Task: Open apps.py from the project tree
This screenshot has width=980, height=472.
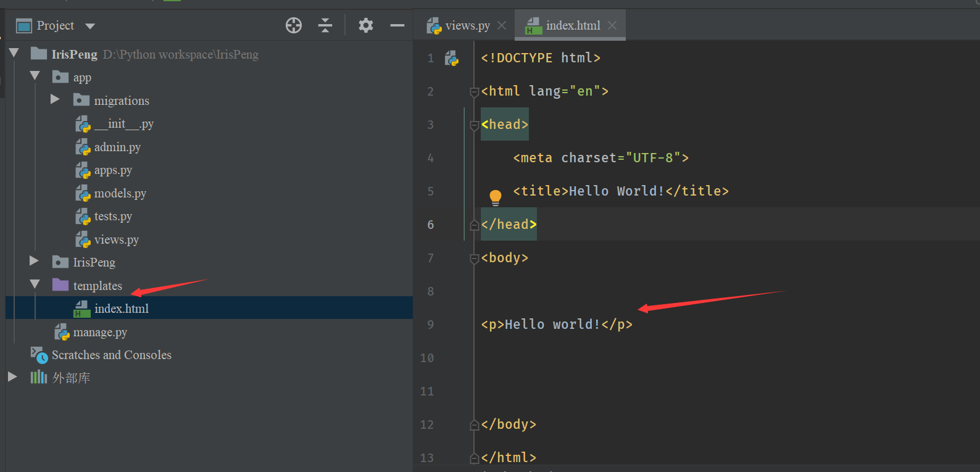Action: [113, 170]
